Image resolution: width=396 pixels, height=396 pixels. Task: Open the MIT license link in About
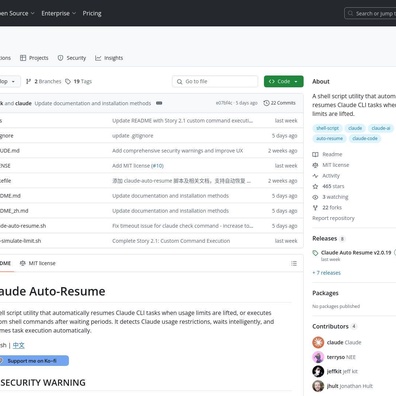pos(336,165)
